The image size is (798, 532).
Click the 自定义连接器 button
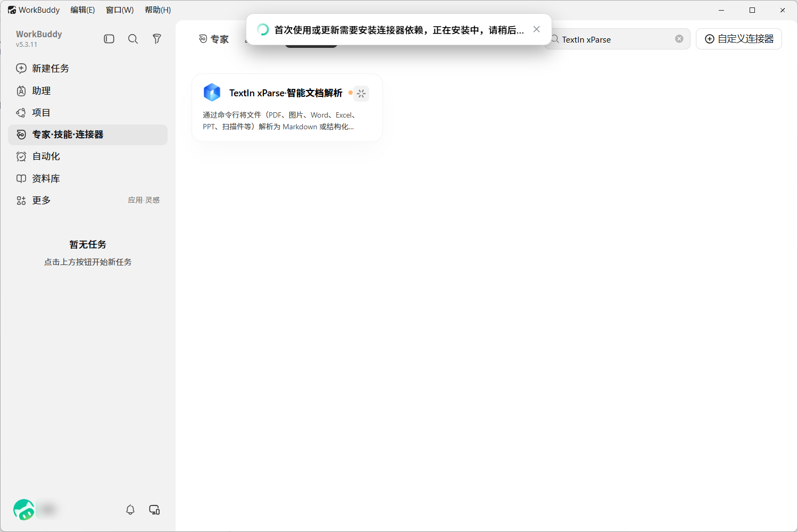(x=739, y=39)
